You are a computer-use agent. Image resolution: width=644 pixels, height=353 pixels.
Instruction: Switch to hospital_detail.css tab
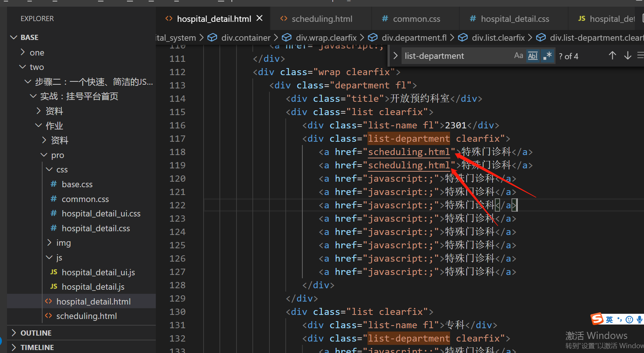click(x=514, y=19)
